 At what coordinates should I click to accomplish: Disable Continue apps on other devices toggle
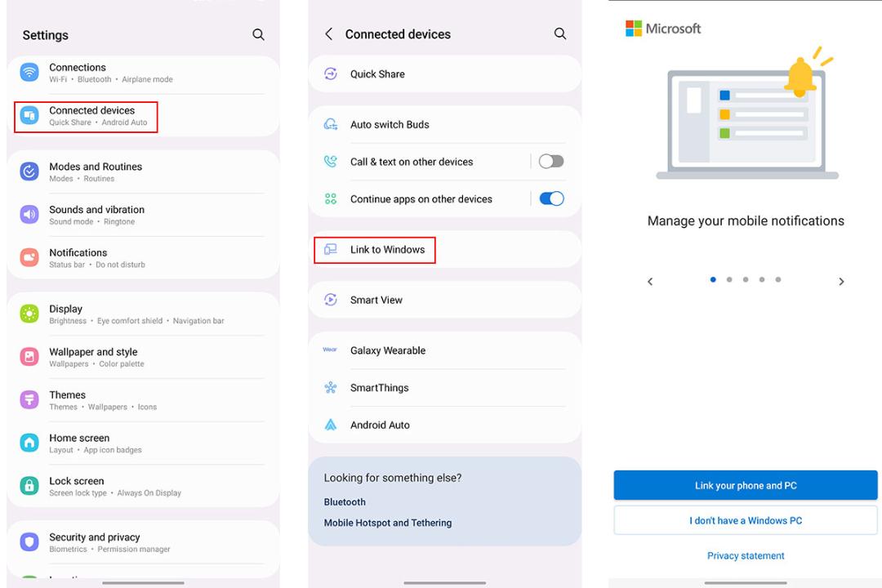point(551,198)
